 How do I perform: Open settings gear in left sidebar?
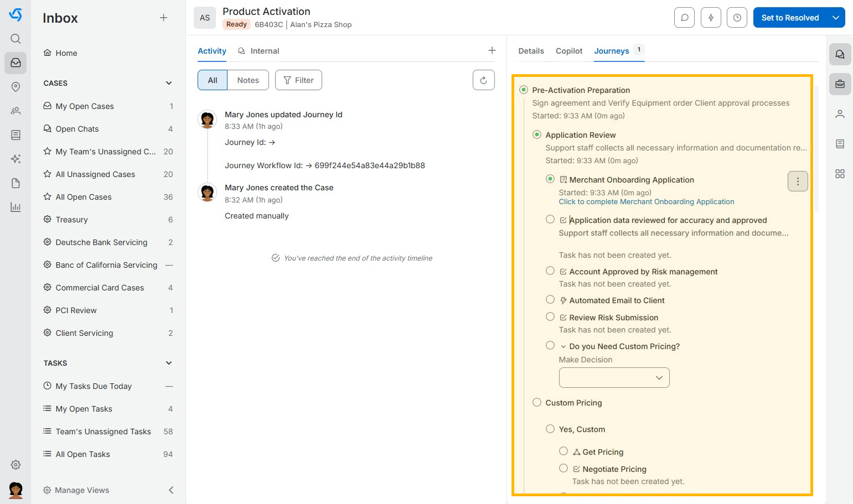click(15, 465)
